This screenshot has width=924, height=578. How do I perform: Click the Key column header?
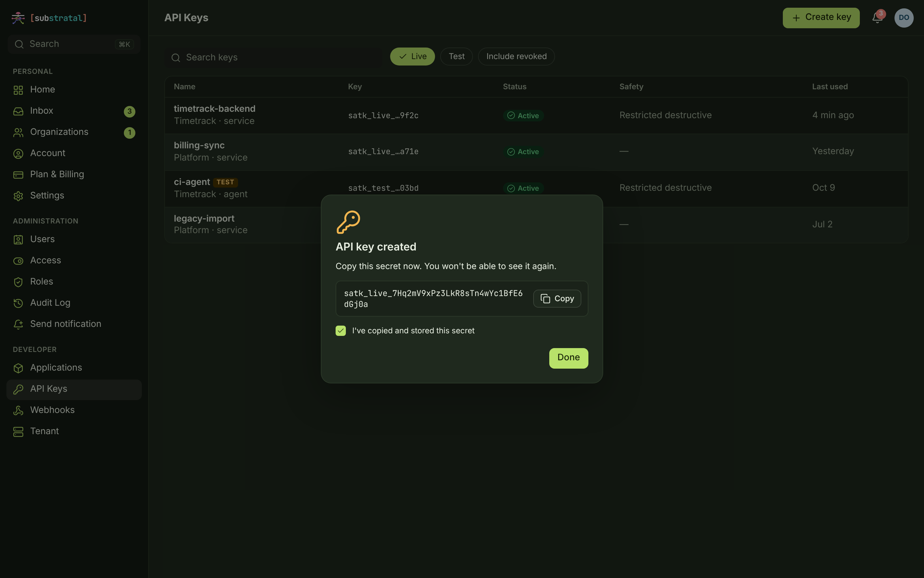tap(355, 87)
